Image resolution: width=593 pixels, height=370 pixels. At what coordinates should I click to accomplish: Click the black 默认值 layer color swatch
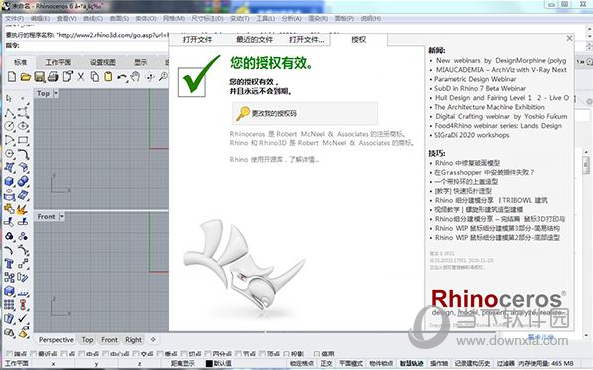[x=209, y=364]
